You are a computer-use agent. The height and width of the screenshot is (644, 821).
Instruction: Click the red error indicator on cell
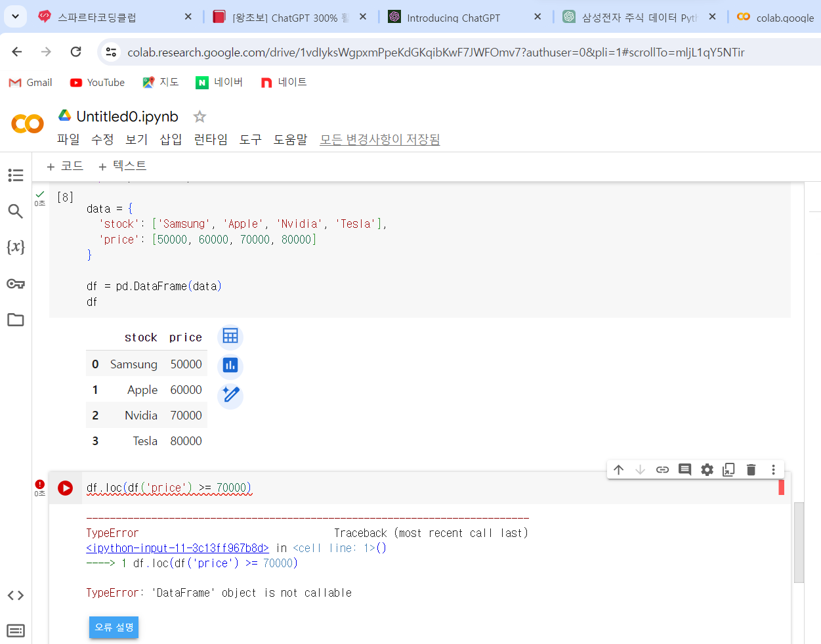[x=39, y=484]
